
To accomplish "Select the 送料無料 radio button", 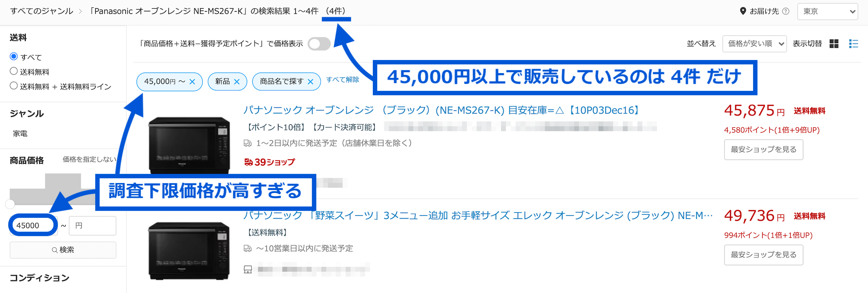I will click(14, 71).
